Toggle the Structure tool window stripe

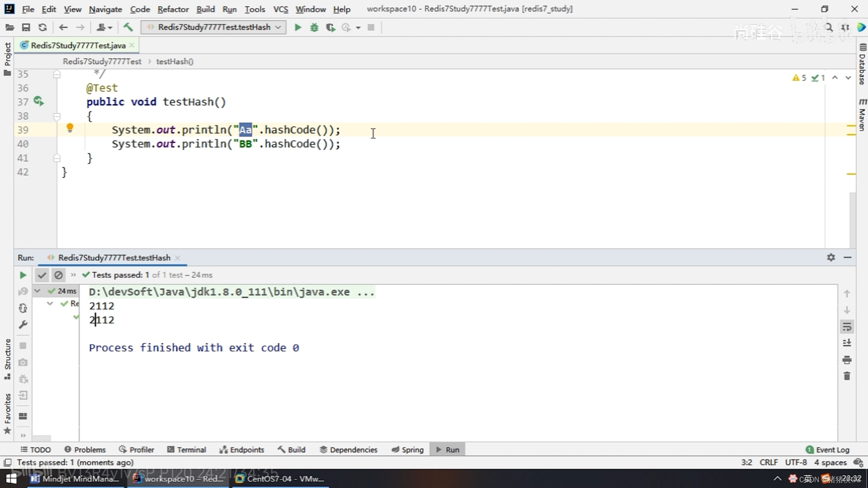[x=7, y=360]
